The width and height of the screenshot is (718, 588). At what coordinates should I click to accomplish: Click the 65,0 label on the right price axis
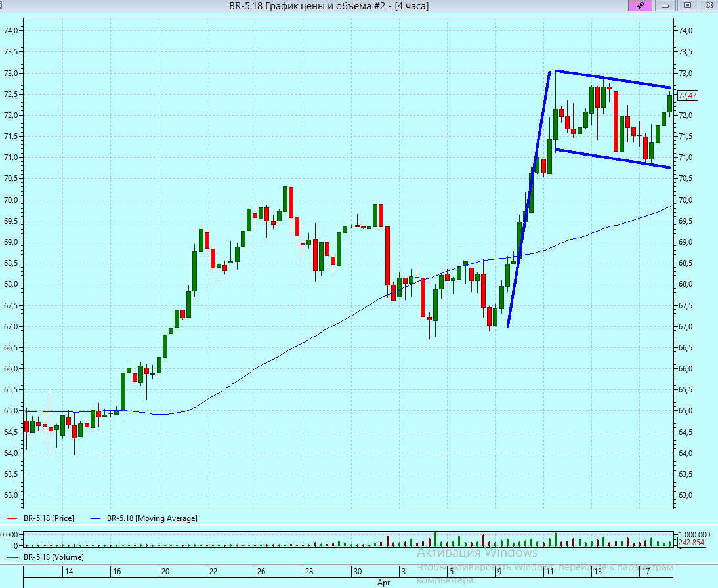point(685,411)
